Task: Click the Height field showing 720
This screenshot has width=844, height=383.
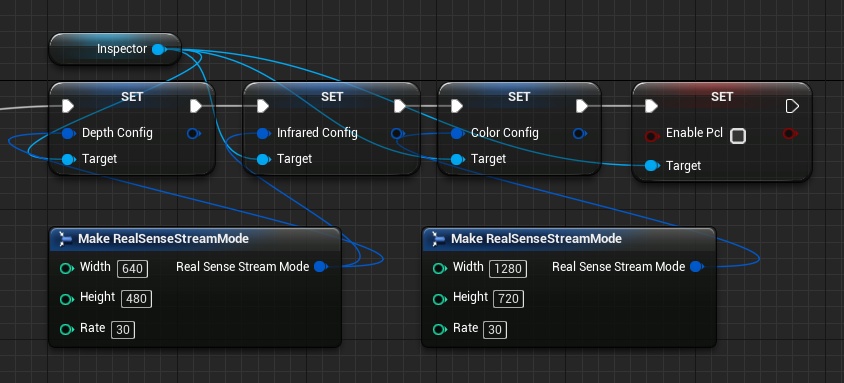Action: point(509,299)
